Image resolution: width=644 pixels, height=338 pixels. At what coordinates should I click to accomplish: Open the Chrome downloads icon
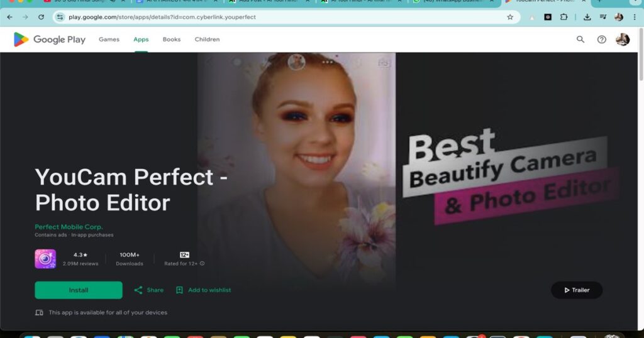pos(587,17)
